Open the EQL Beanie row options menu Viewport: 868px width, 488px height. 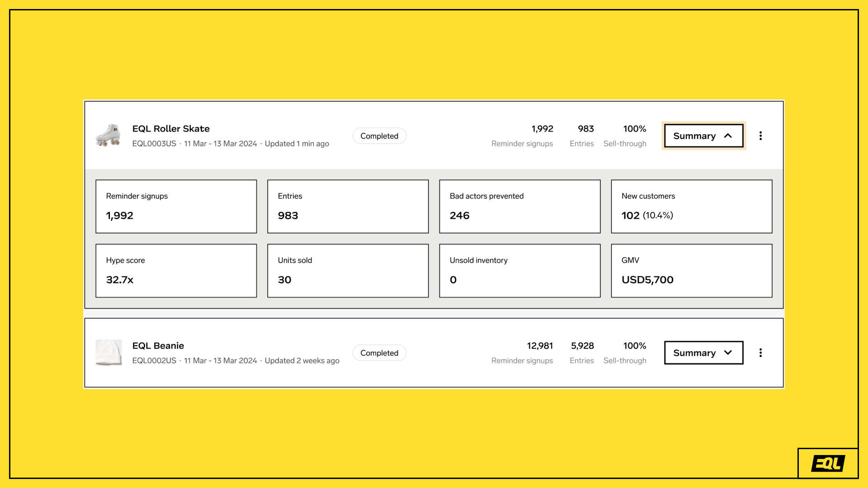pyautogui.click(x=760, y=353)
